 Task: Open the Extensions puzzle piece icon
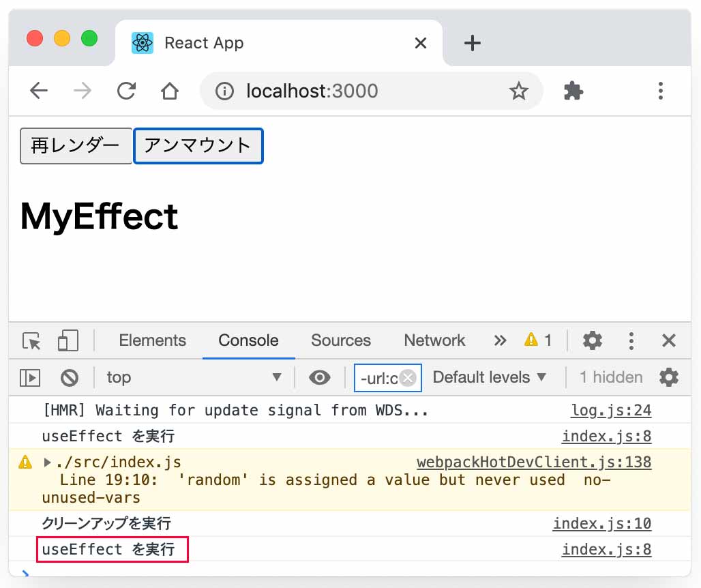coord(573,91)
